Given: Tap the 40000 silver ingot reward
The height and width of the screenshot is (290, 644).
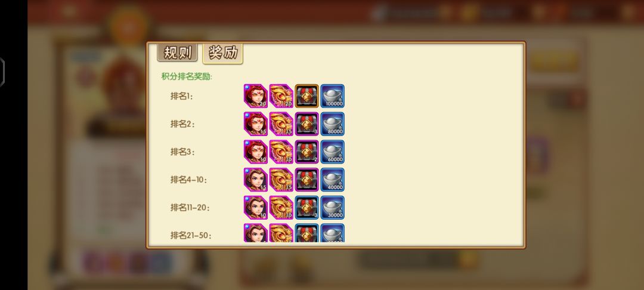Looking at the screenshot, I should (333, 180).
